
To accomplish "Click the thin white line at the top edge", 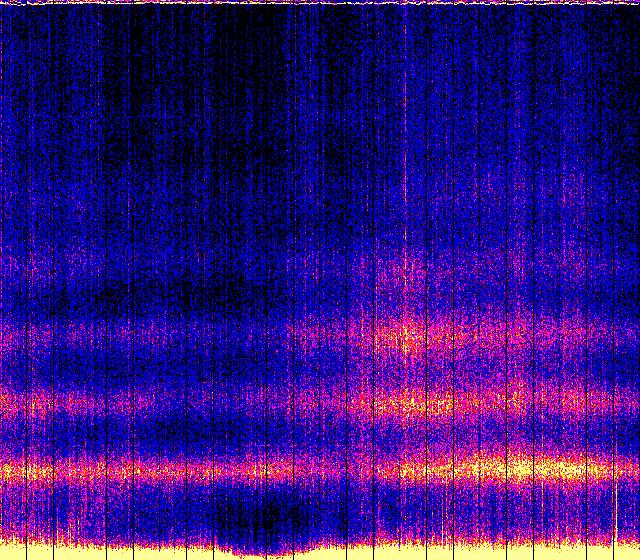I will click(320, 2).
